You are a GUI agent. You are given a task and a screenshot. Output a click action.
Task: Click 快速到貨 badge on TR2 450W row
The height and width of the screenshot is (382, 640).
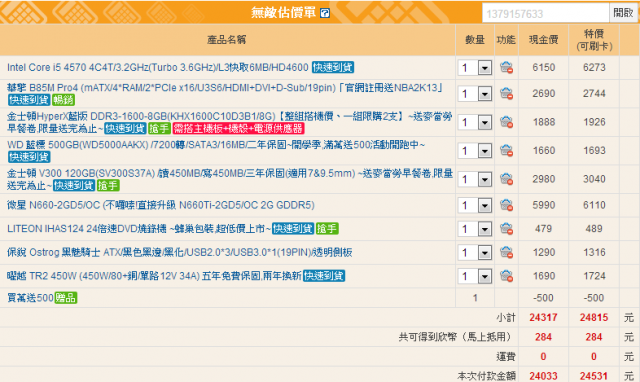[324, 276]
